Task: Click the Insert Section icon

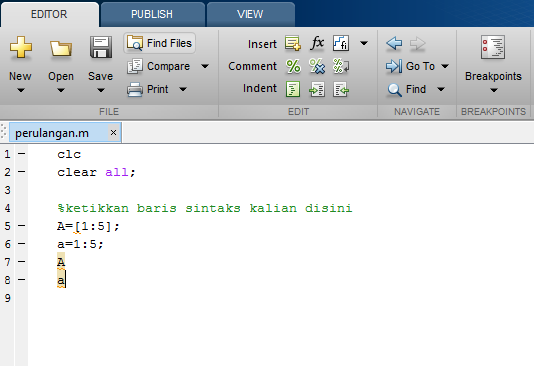Action: click(x=293, y=43)
